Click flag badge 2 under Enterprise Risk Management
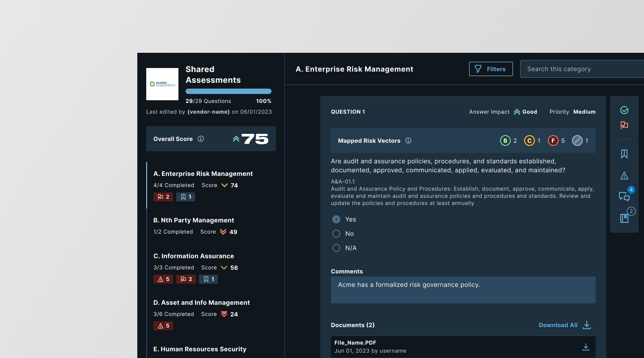 163,197
